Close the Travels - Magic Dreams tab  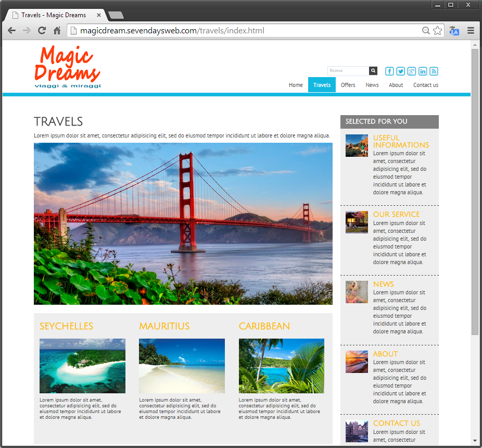point(99,15)
